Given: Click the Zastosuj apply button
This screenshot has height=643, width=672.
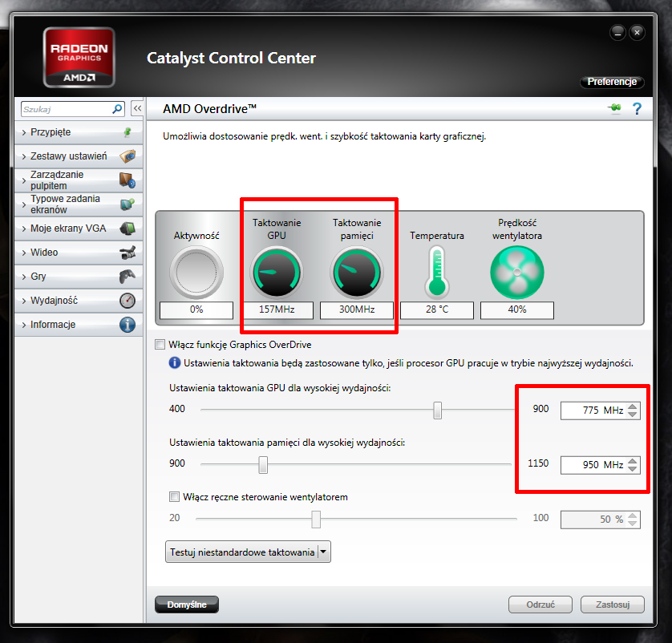Looking at the screenshot, I should pyautogui.click(x=613, y=605).
